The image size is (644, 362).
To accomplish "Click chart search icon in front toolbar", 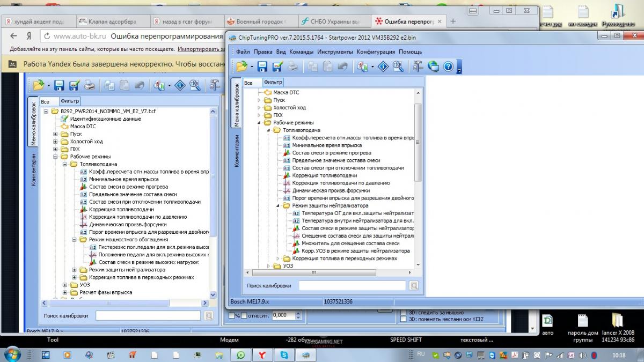I will click(361, 67).
